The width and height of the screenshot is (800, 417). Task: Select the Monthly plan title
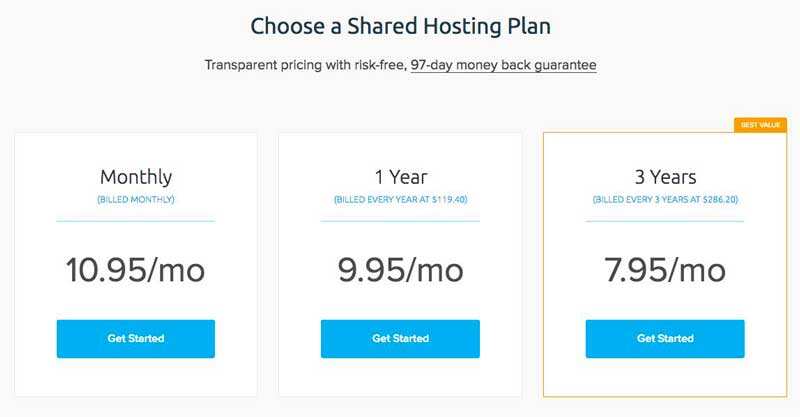click(136, 177)
